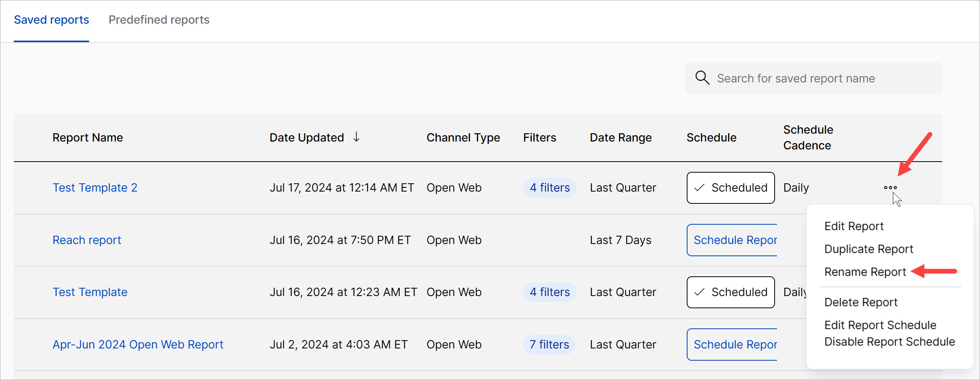Select the Saved reports tab
Screen dimensions: 980x380
pos(51,20)
